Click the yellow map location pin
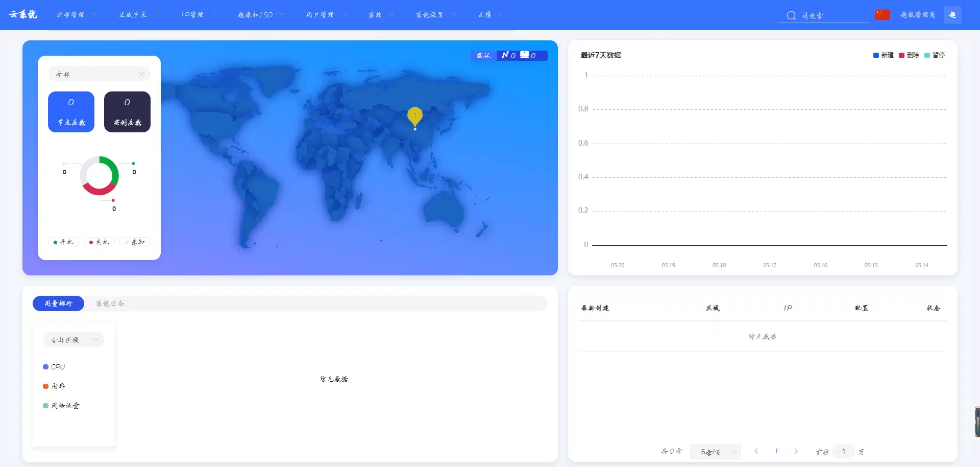The width and height of the screenshot is (980, 467). pyautogui.click(x=415, y=116)
